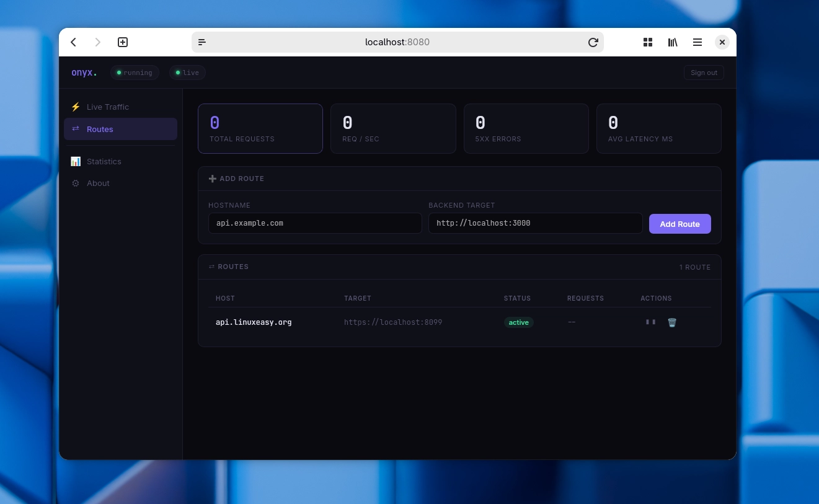The height and width of the screenshot is (504, 819).
Task: Click the Add Route button
Action: [680, 224]
